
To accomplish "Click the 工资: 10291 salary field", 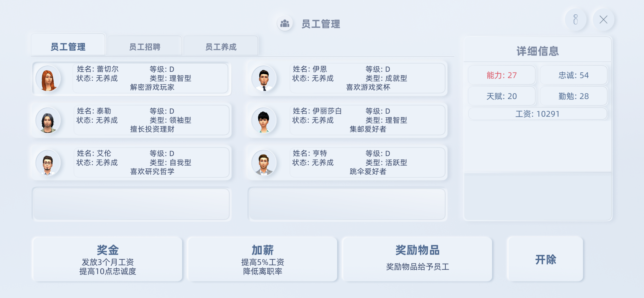I will (x=537, y=114).
